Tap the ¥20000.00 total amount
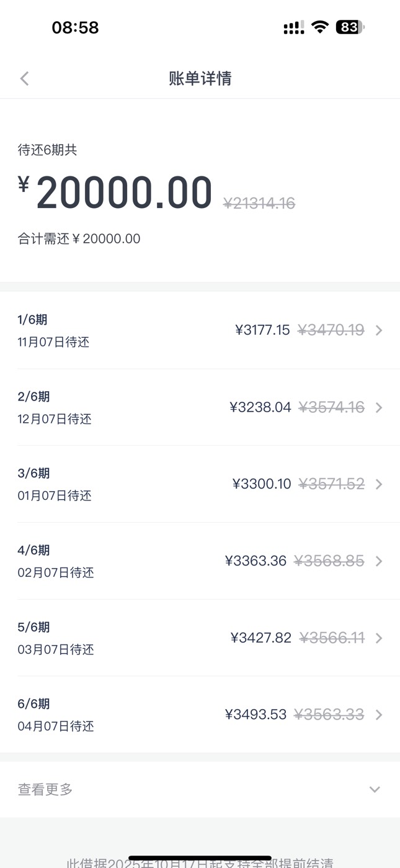 click(124, 193)
